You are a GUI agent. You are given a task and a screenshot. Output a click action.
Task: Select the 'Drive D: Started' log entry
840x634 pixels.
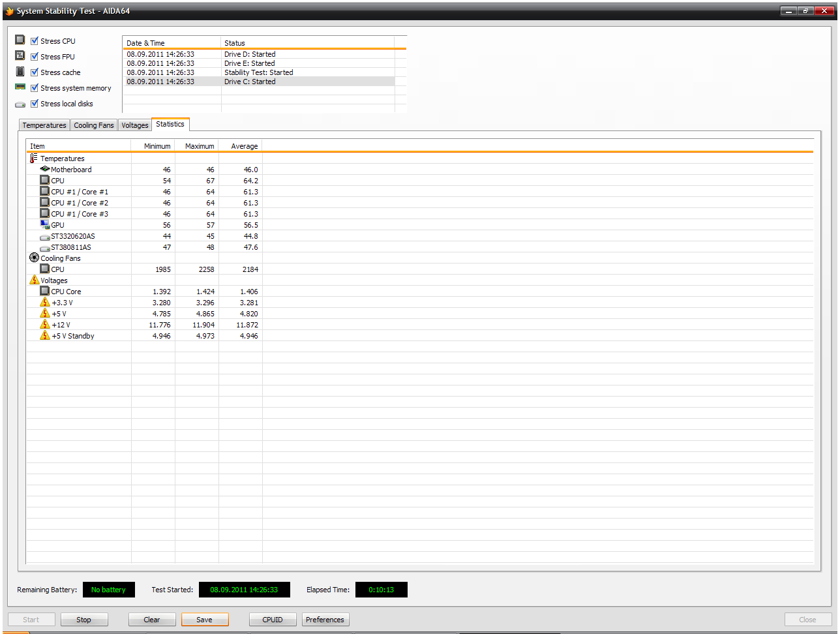pos(259,54)
